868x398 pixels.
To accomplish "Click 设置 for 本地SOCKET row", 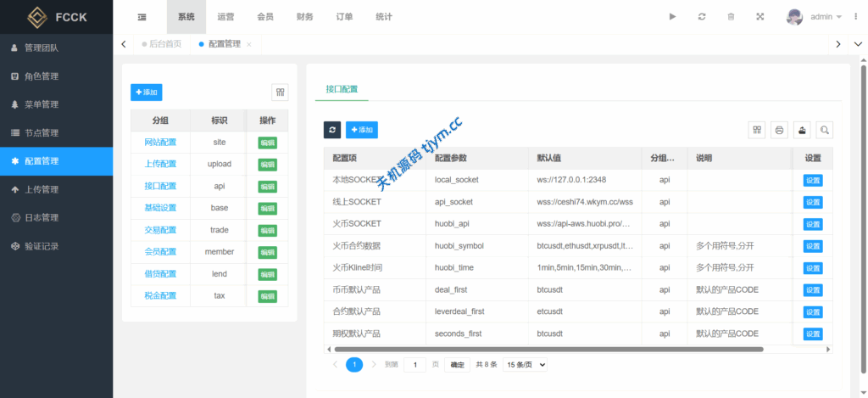I will (813, 180).
